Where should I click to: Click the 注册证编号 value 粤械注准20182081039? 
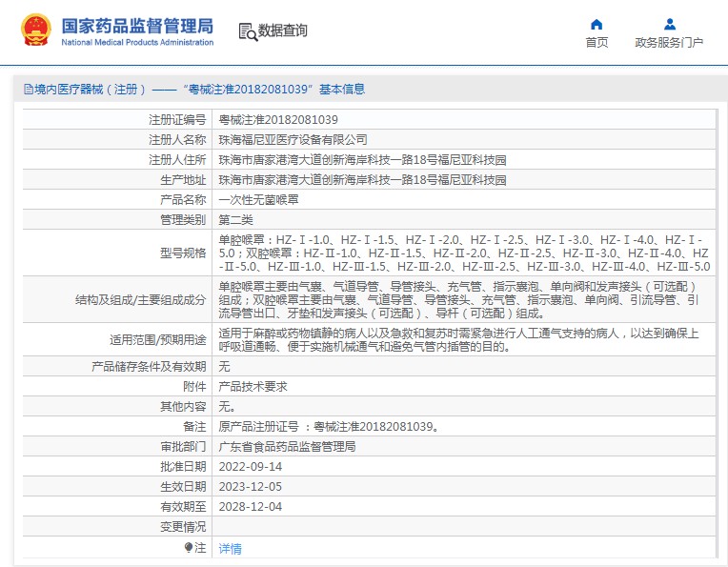pos(278,120)
